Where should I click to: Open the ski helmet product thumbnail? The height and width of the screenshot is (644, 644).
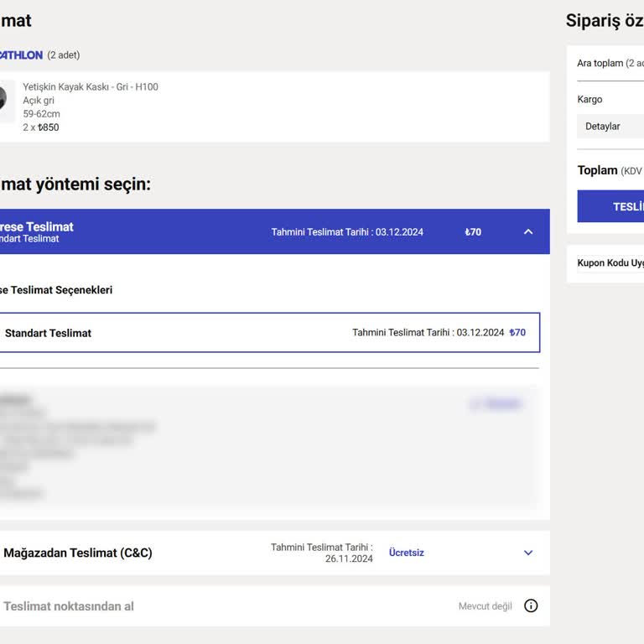point(5,100)
